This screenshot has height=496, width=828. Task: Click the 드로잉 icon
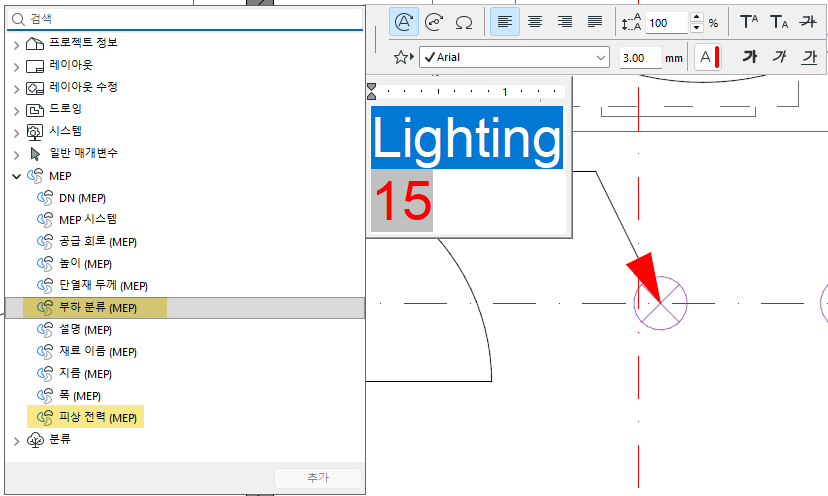35,110
